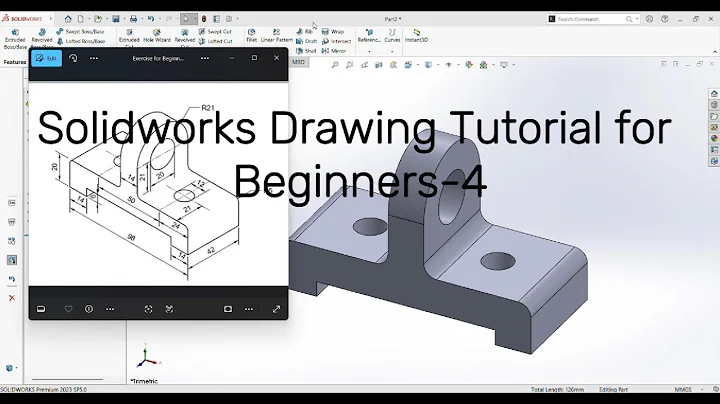Collapse the CommandManager ribbon chevron
Screen dimensions: 720x404
click(714, 52)
